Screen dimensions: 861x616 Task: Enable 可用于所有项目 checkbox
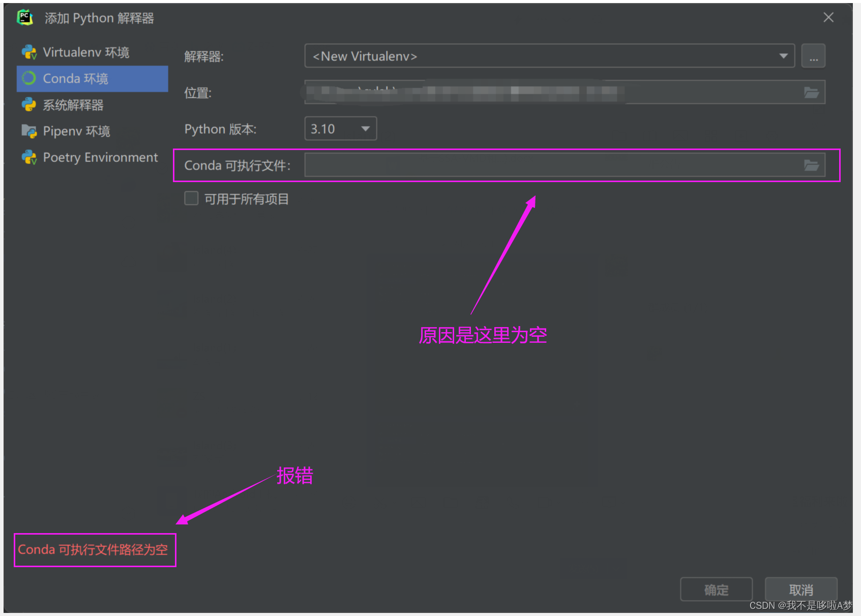coord(191,198)
